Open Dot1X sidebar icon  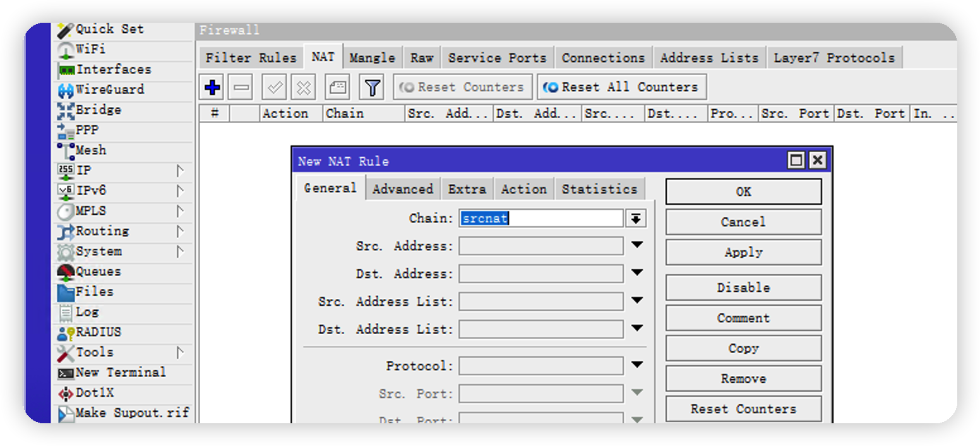pyautogui.click(x=66, y=394)
